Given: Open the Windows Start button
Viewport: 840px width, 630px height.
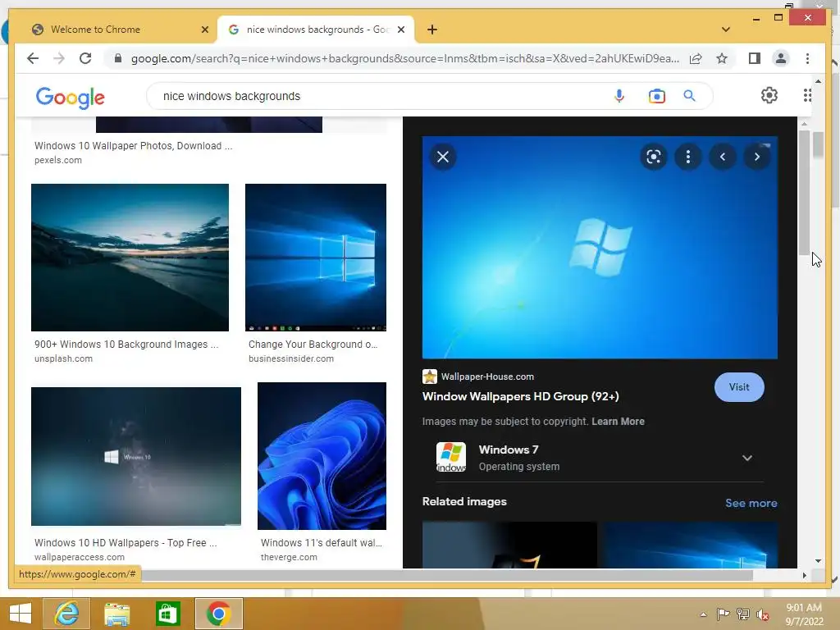Looking at the screenshot, I should [21, 614].
